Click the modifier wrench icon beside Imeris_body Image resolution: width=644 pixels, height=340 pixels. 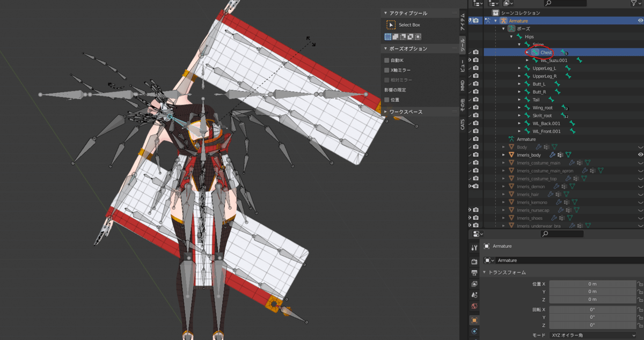(x=553, y=154)
